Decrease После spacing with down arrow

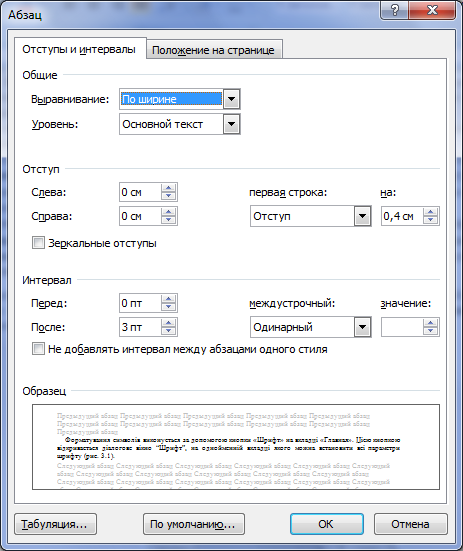coord(169,331)
